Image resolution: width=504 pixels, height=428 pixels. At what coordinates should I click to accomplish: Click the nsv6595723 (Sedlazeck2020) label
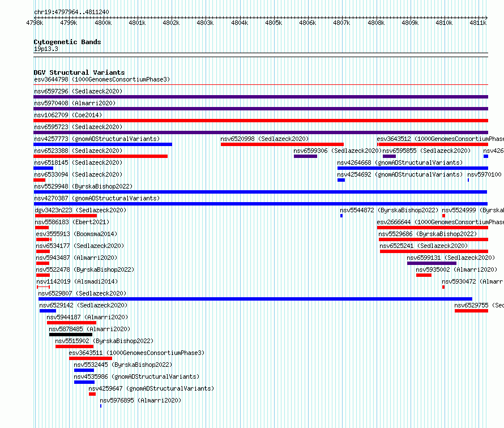tap(78, 127)
